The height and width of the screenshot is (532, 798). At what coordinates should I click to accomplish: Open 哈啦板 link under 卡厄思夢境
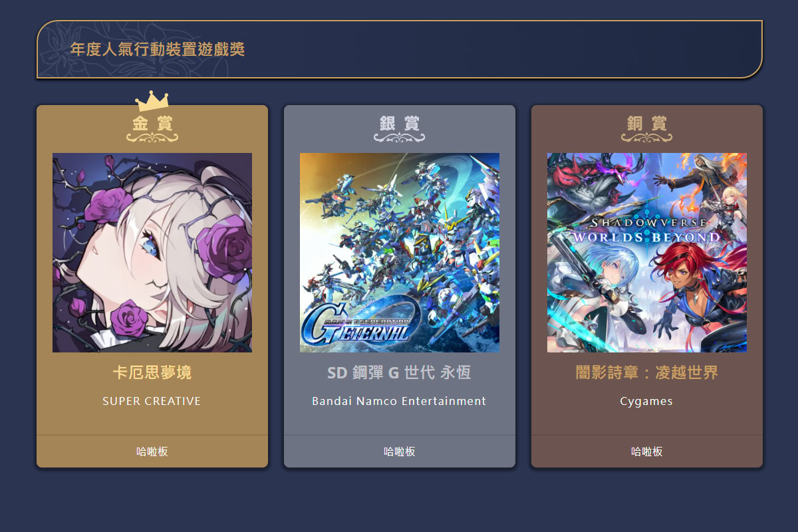pos(152,452)
